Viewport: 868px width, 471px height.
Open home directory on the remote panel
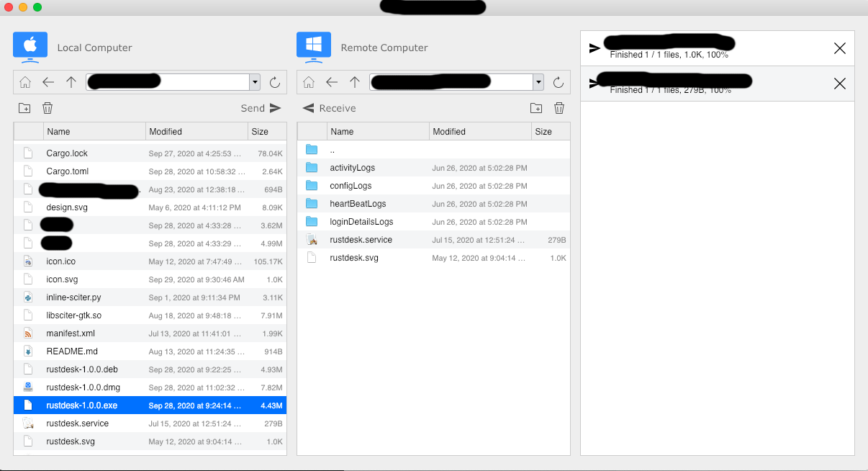pos(309,82)
